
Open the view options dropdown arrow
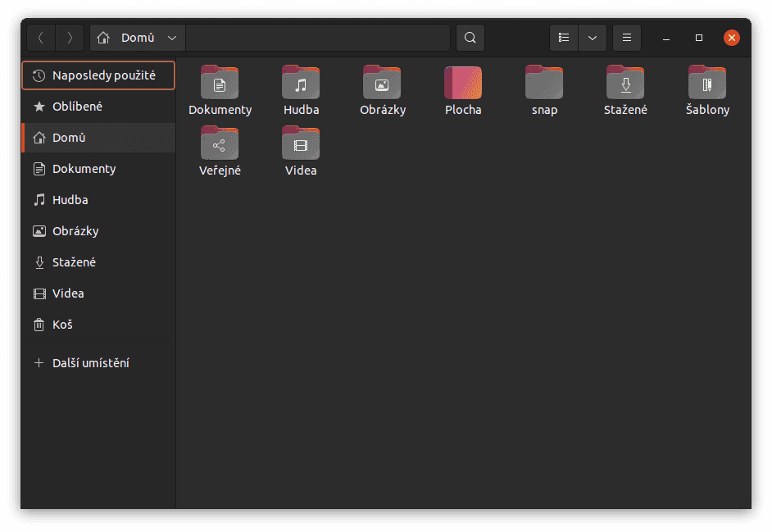592,37
